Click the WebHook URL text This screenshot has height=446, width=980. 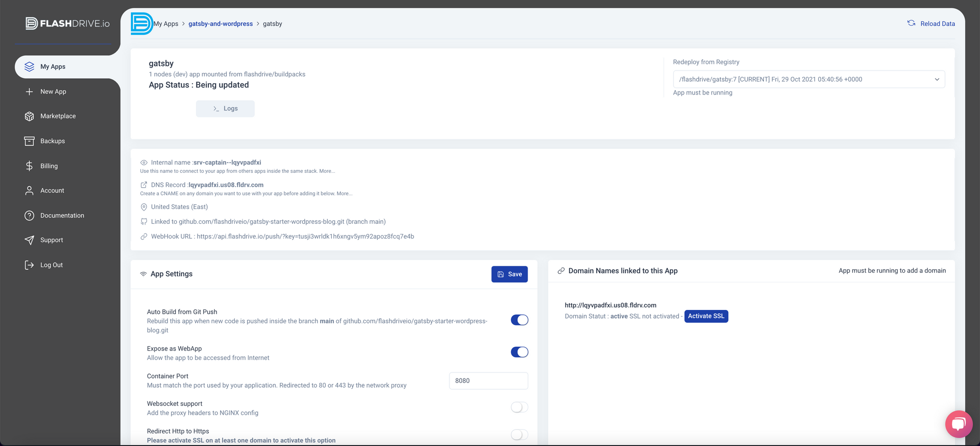pyautogui.click(x=282, y=236)
